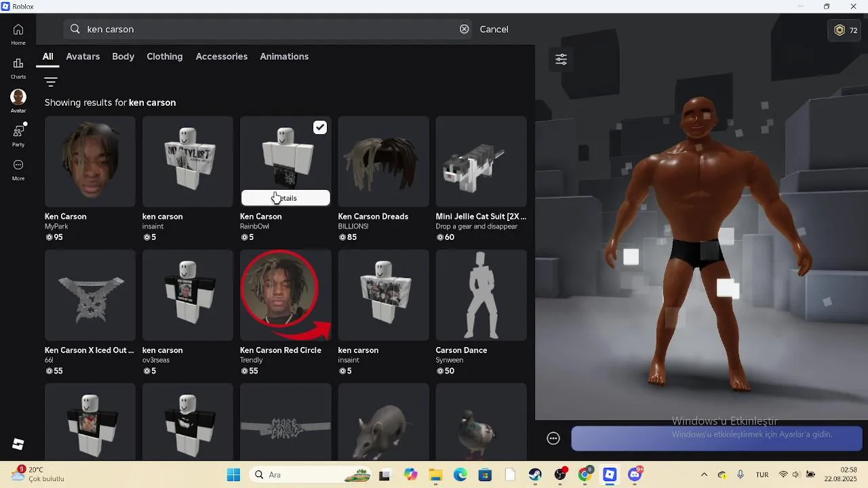Viewport: 868px width, 488px height.
Task: Click the microphone icon in system tray
Action: (741, 475)
